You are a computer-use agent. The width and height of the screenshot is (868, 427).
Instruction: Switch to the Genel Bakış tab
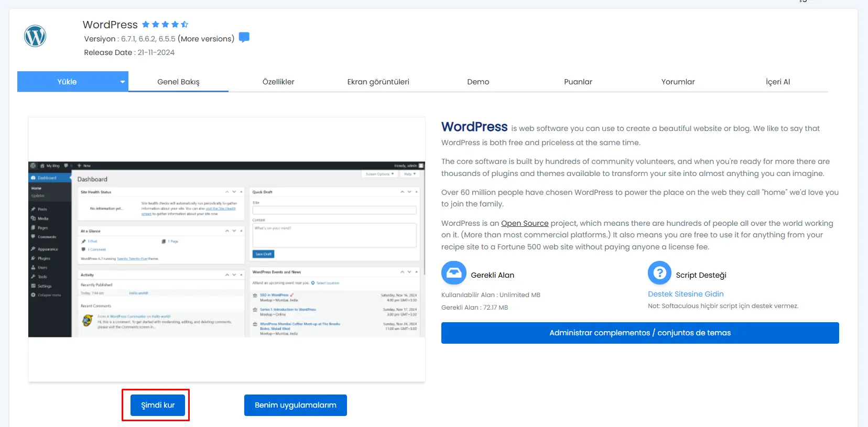coord(178,82)
